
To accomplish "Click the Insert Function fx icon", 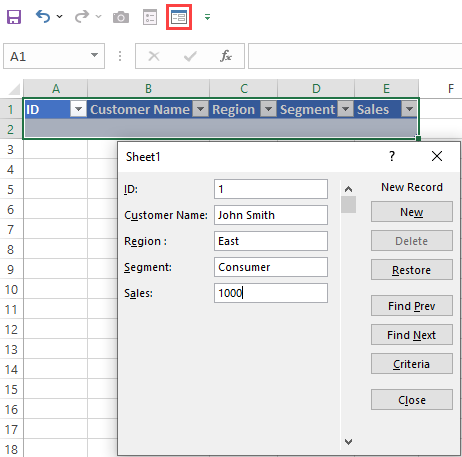I will pos(226,56).
